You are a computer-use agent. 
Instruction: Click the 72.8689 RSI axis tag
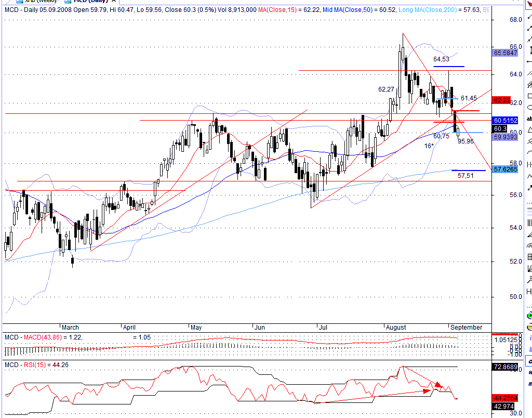point(505,367)
